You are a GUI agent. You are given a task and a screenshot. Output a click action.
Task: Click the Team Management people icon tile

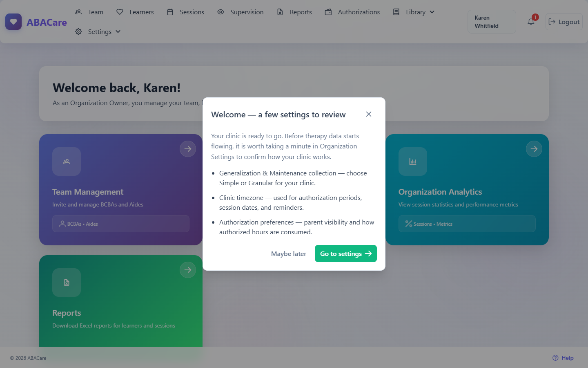point(67,162)
